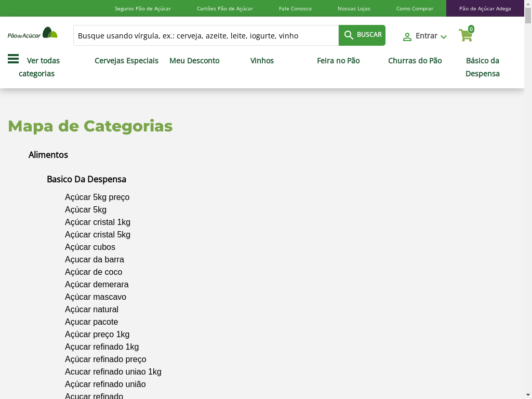Screen dimensions: 532x399
Task: Open Churras do Pão section
Action: click(415, 61)
